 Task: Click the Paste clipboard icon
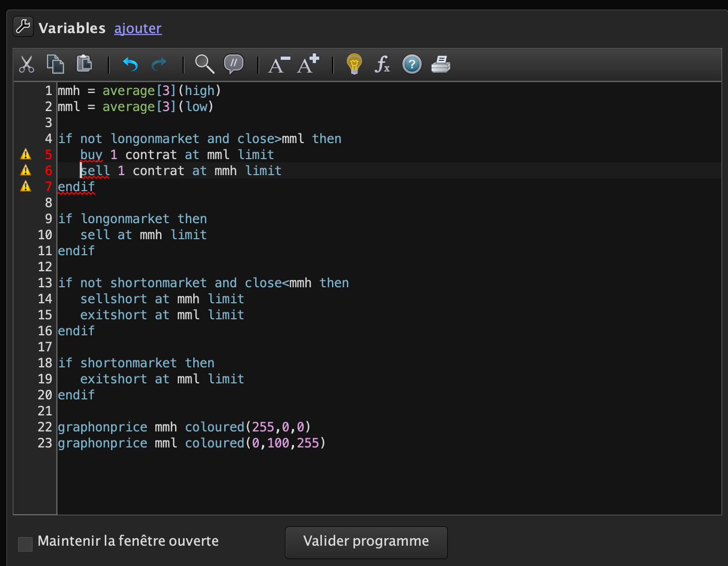(x=84, y=64)
